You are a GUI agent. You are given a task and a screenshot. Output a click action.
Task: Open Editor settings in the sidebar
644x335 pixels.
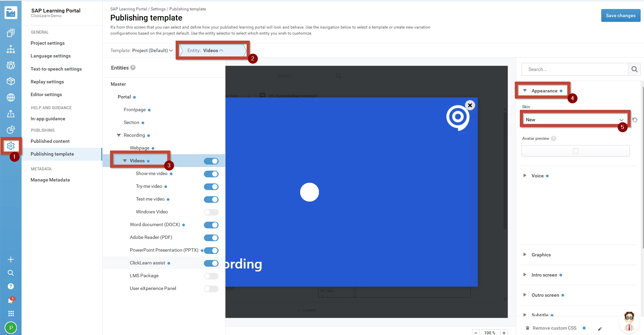[x=46, y=94]
